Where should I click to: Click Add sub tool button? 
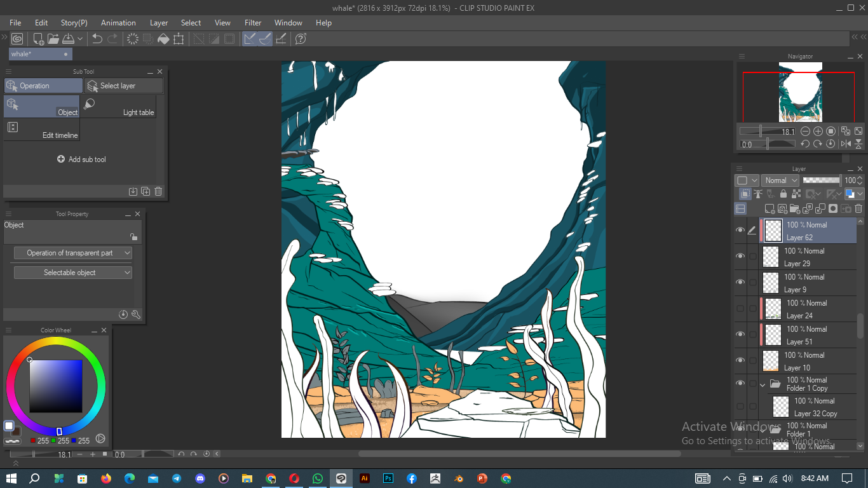(81, 159)
